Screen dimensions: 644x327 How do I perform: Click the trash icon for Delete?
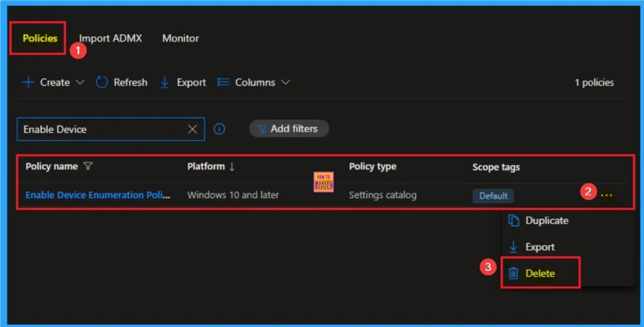[514, 274]
